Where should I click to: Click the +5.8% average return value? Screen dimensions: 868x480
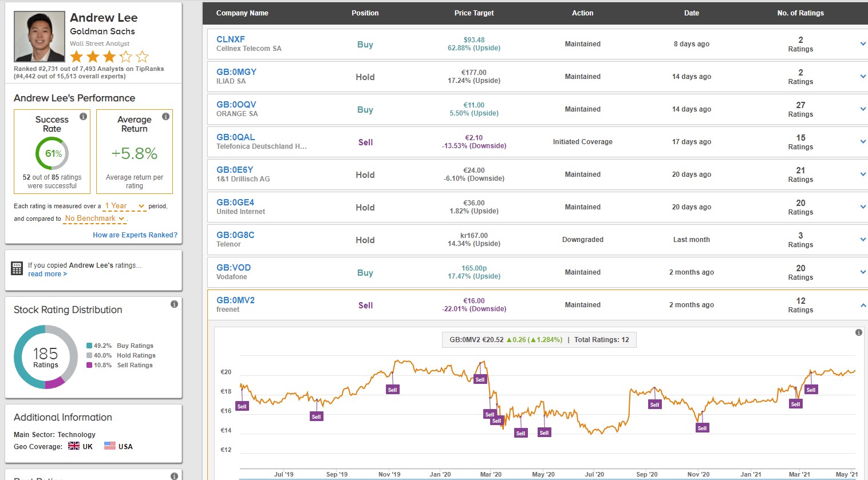point(135,153)
